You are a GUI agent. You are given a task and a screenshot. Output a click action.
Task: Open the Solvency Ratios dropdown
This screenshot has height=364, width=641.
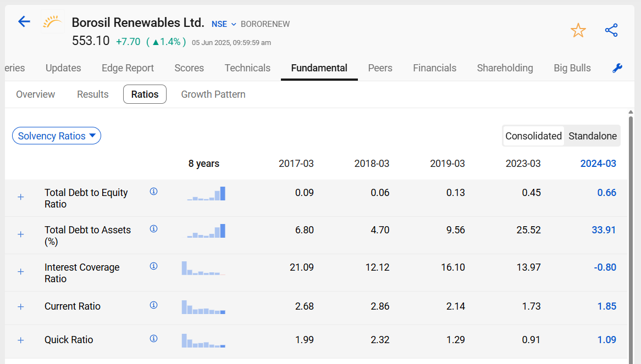click(x=57, y=136)
